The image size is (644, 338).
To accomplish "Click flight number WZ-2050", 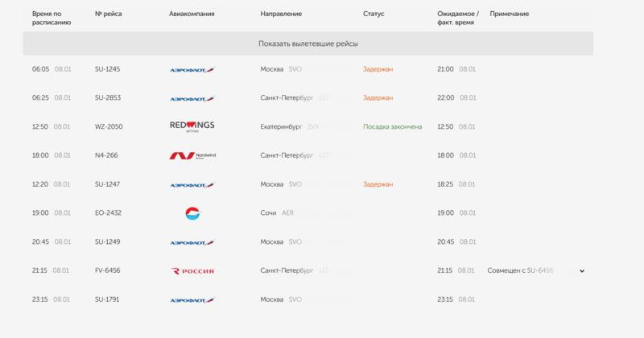I will [x=109, y=127].
